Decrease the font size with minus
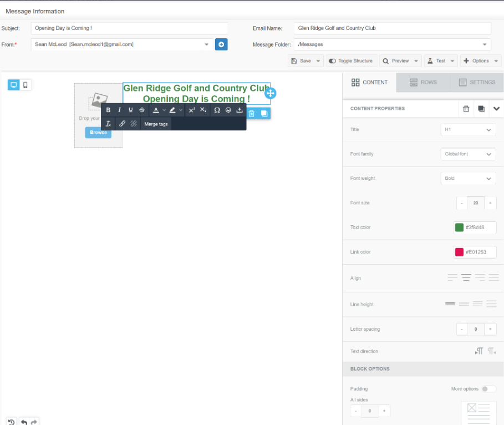Screen dimensions: 504x425 462,203
